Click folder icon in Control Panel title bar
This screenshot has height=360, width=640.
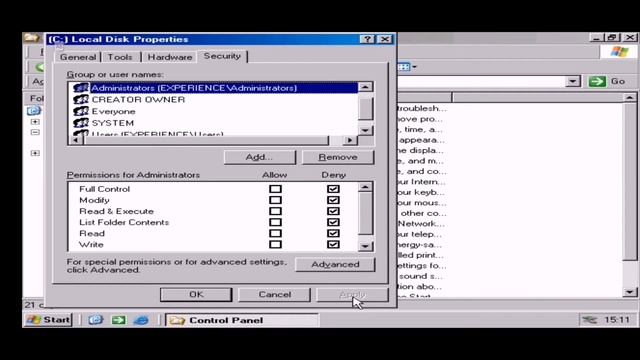[32, 38]
